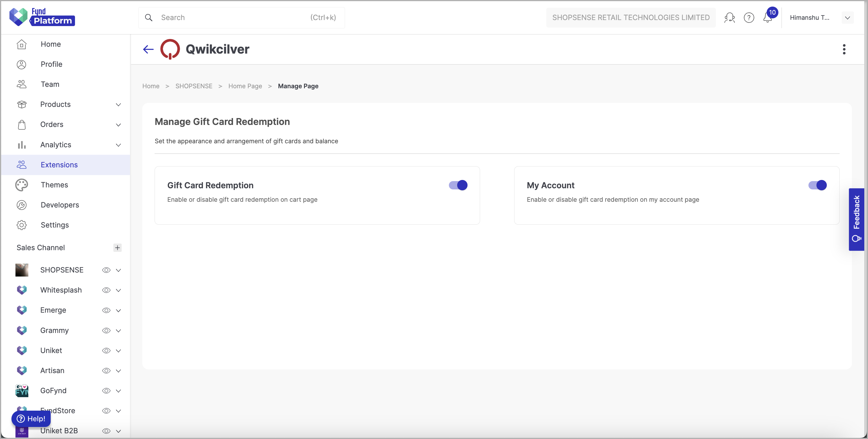Toggle SHOPSENSE channel visibility eye
The height and width of the screenshot is (439, 868).
point(106,270)
